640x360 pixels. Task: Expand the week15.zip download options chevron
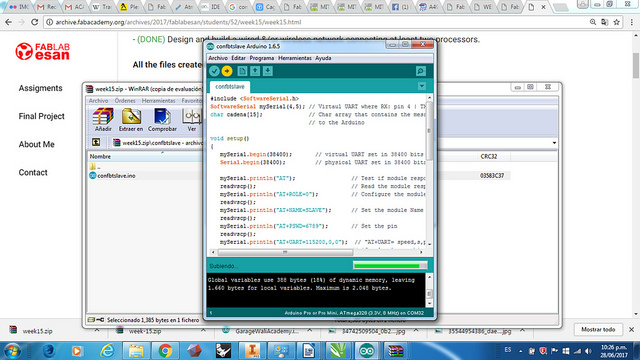pos(97,331)
